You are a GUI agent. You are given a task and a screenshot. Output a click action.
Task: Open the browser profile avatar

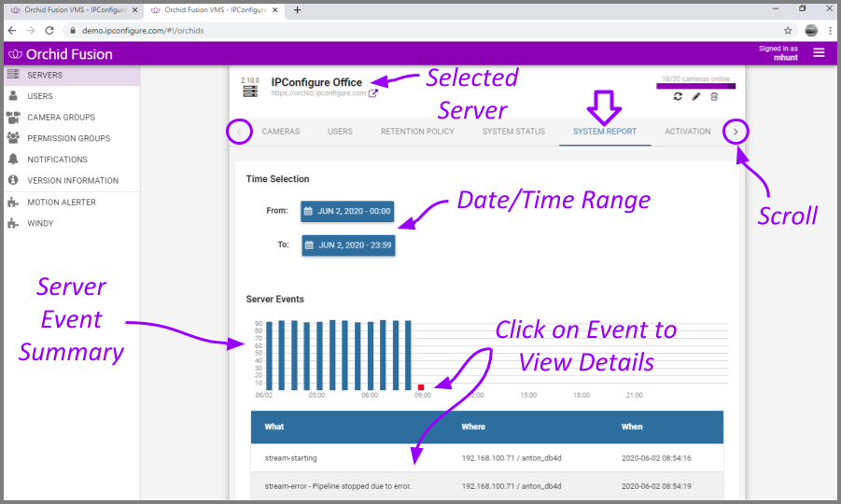click(x=811, y=31)
